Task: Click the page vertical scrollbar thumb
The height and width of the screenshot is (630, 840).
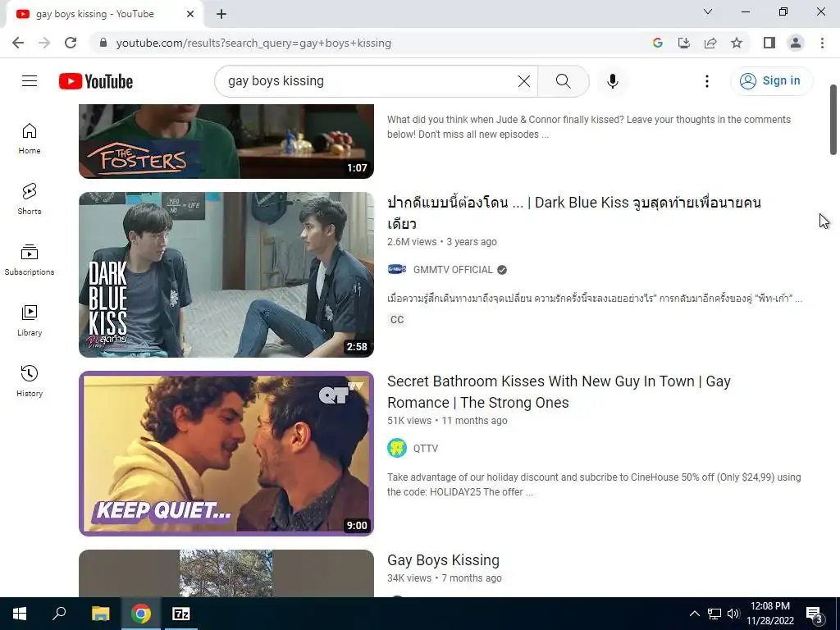Action: [x=833, y=119]
